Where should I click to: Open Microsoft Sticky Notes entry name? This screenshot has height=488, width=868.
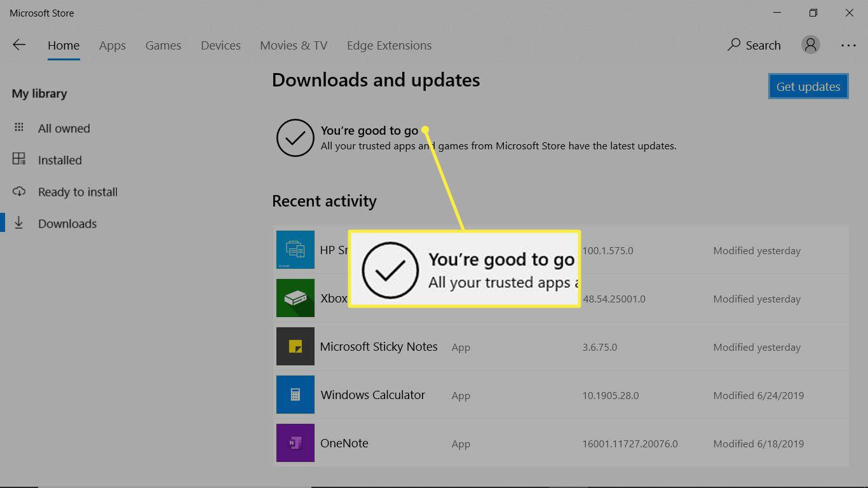[379, 346]
